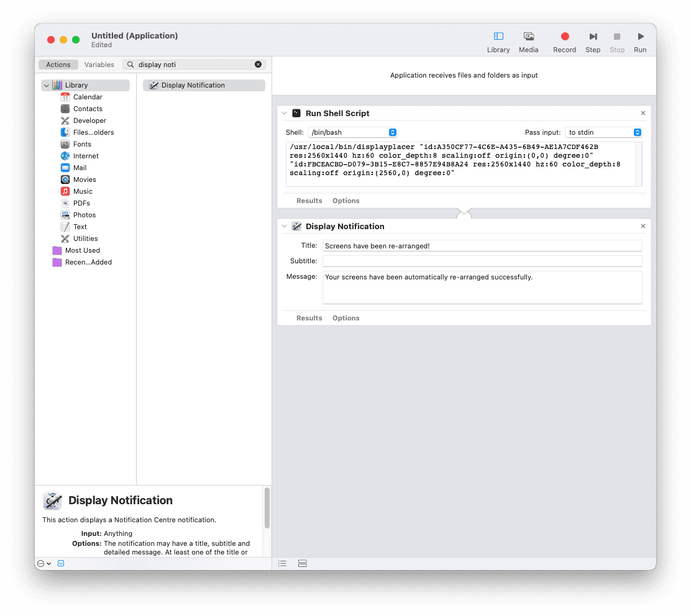This screenshot has width=691, height=616.
Task: Click inside the shell script text area
Action: click(460, 164)
